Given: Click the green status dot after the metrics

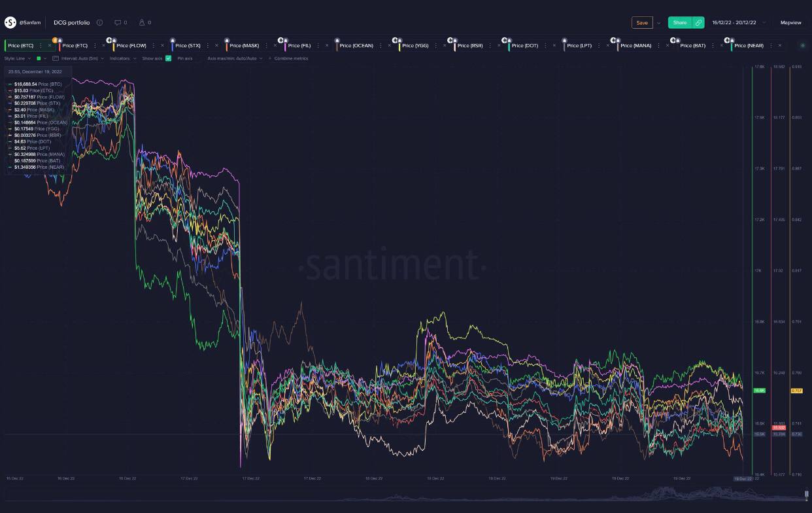Looking at the screenshot, I should tap(803, 46).
